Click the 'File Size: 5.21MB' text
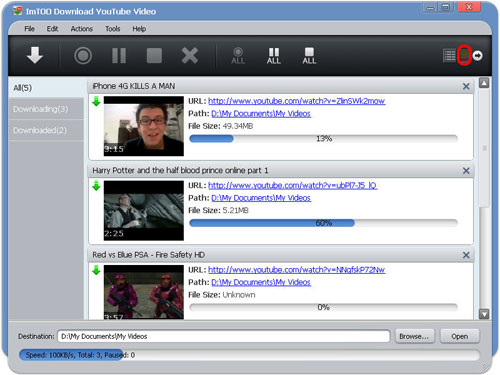 [x=218, y=211]
